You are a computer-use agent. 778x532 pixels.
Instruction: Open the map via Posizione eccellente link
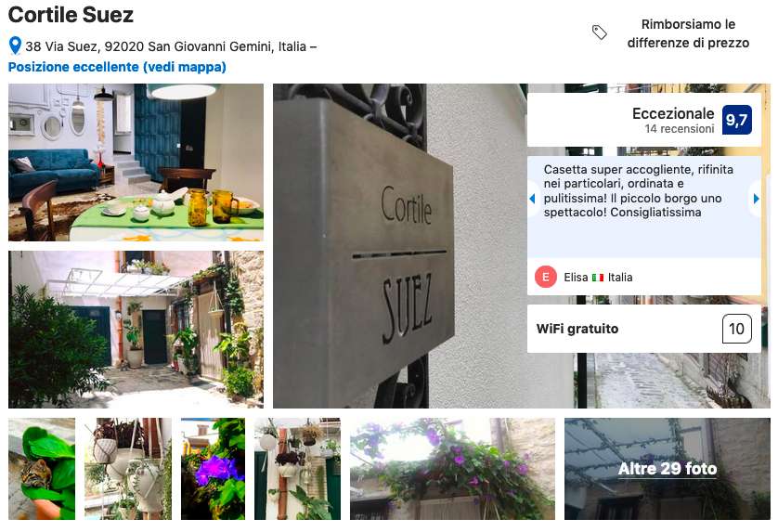point(117,67)
